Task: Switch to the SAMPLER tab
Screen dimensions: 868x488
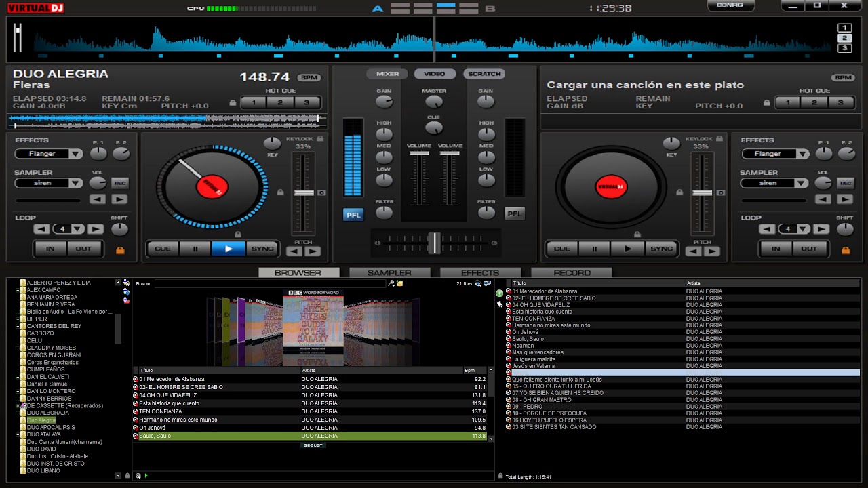Action: pyautogui.click(x=389, y=272)
